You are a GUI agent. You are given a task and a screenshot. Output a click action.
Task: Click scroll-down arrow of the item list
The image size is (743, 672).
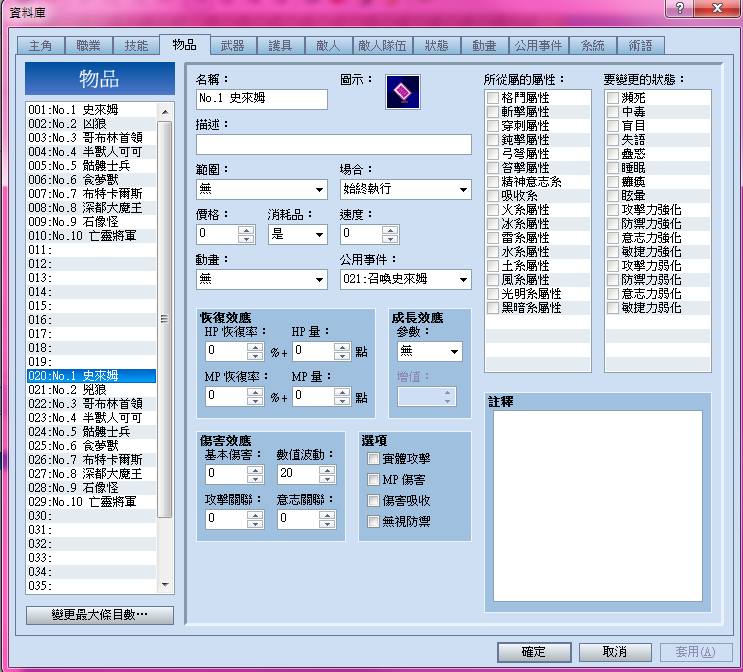(x=165, y=584)
